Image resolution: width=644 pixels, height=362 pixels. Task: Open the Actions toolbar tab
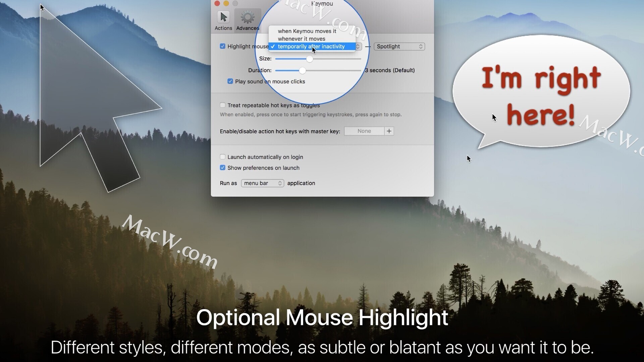point(223,21)
